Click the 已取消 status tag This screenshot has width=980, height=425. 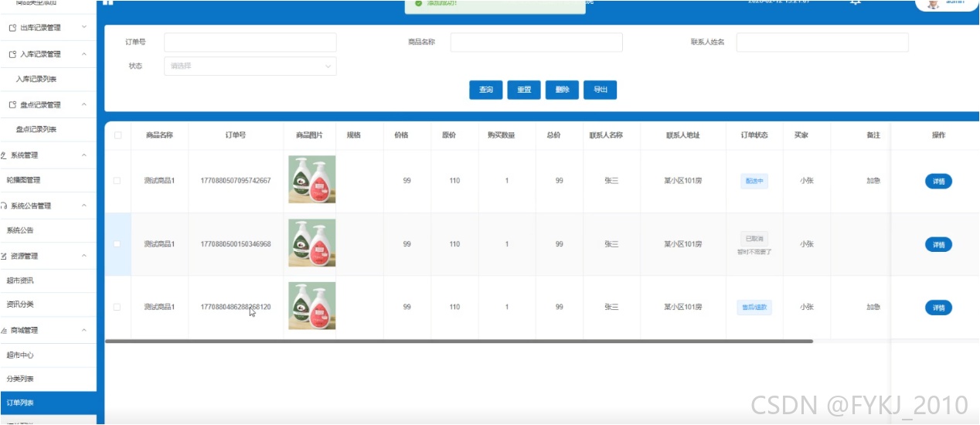click(754, 239)
